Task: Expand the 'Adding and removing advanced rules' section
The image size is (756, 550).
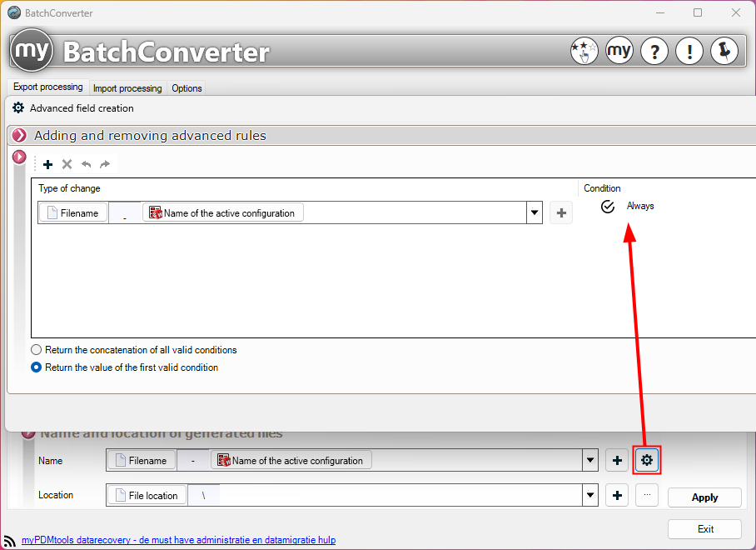Action: (18, 134)
